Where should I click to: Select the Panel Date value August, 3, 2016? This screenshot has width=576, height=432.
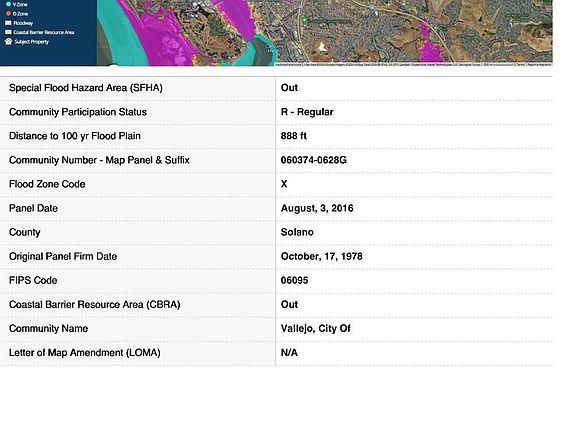click(317, 208)
